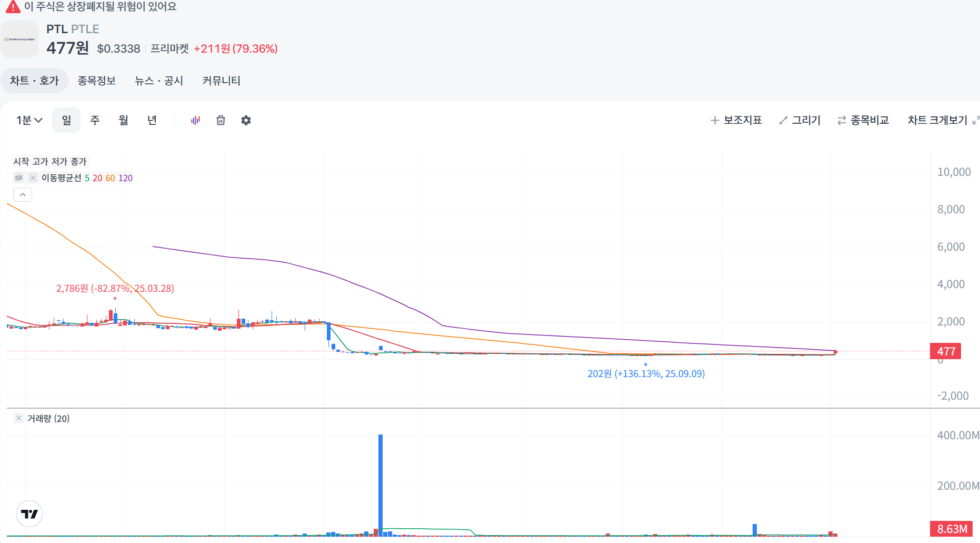Click the delisting risk warning text
This screenshot has height=543, width=980.
point(101,7)
